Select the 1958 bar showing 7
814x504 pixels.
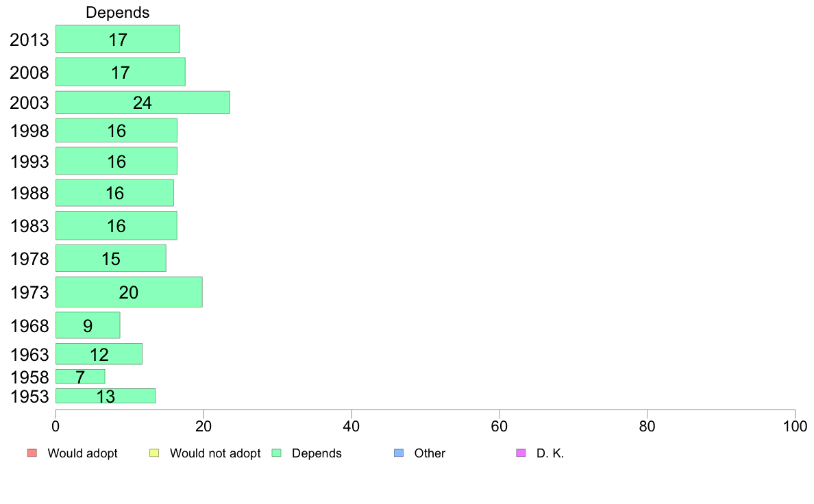click(x=80, y=377)
